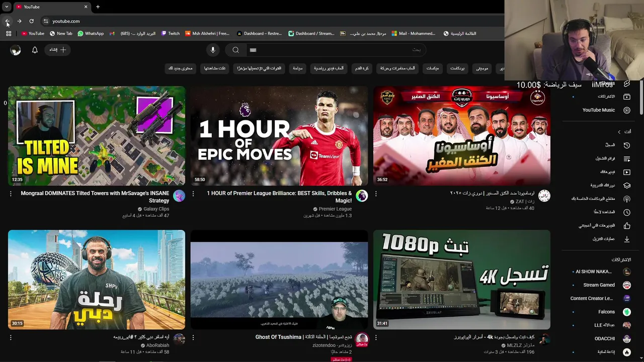Open the Dashboard – Restre... bookmark
This screenshot has width=644, height=362.
tap(260, 34)
